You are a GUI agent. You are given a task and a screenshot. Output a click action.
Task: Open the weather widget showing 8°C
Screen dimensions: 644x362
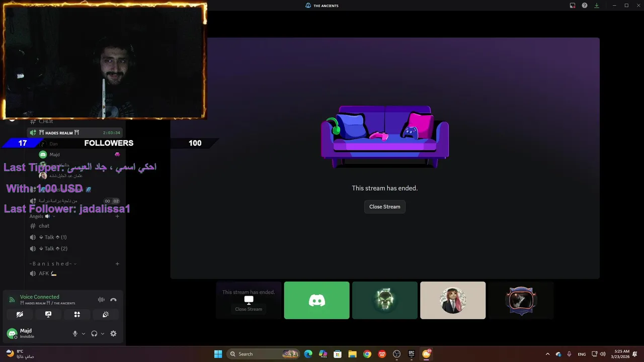tap(20, 354)
